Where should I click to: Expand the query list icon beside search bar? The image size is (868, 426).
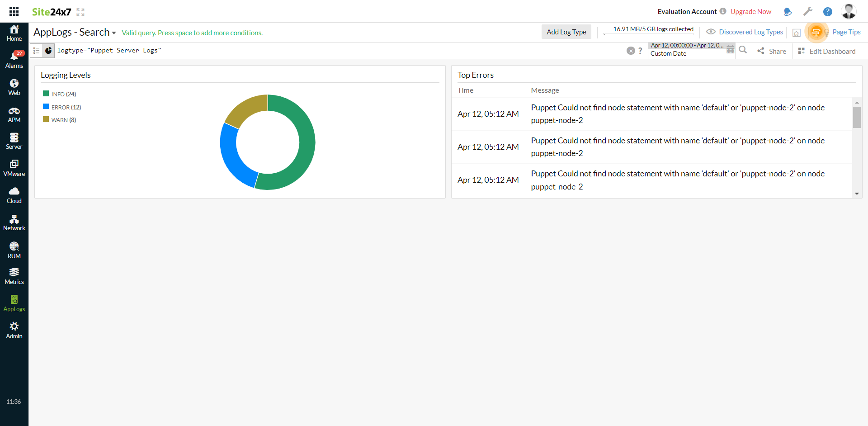click(x=36, y=50)
